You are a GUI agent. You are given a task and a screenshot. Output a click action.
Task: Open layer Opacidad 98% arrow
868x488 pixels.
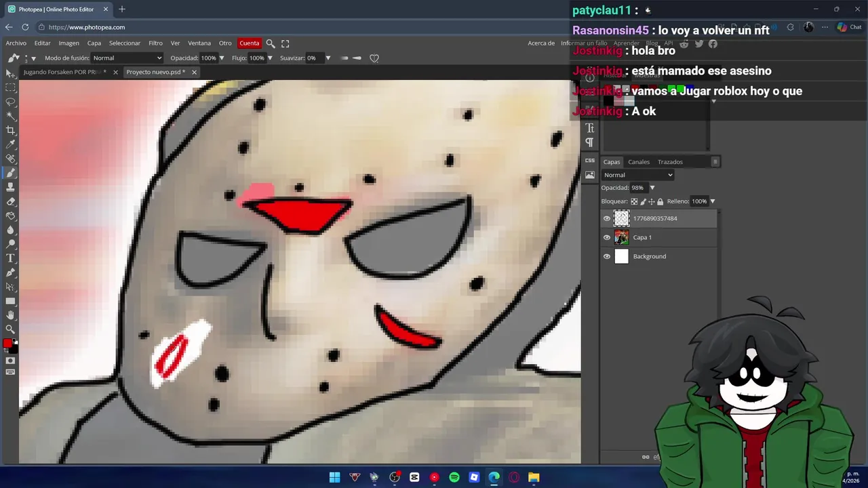click(x=652, y=188)
